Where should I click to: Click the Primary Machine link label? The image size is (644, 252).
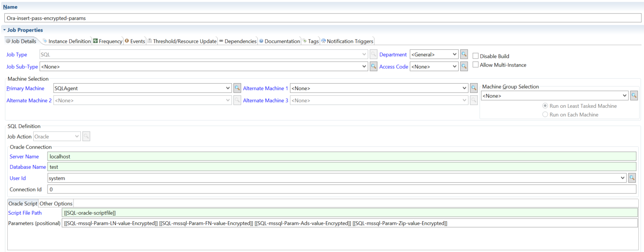point(25,88)
